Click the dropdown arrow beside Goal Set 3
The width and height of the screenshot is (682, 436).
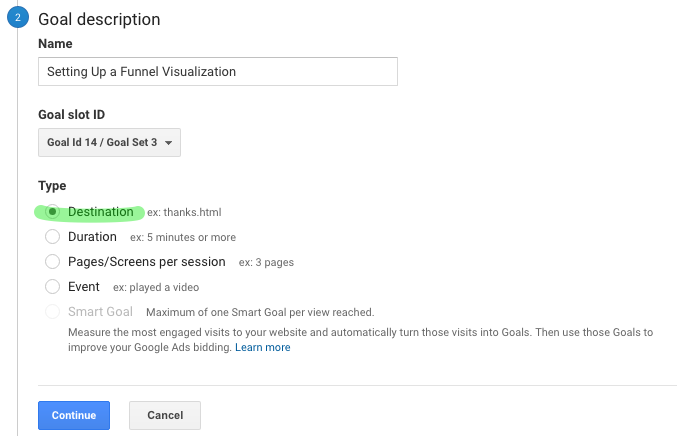point(168,143)
